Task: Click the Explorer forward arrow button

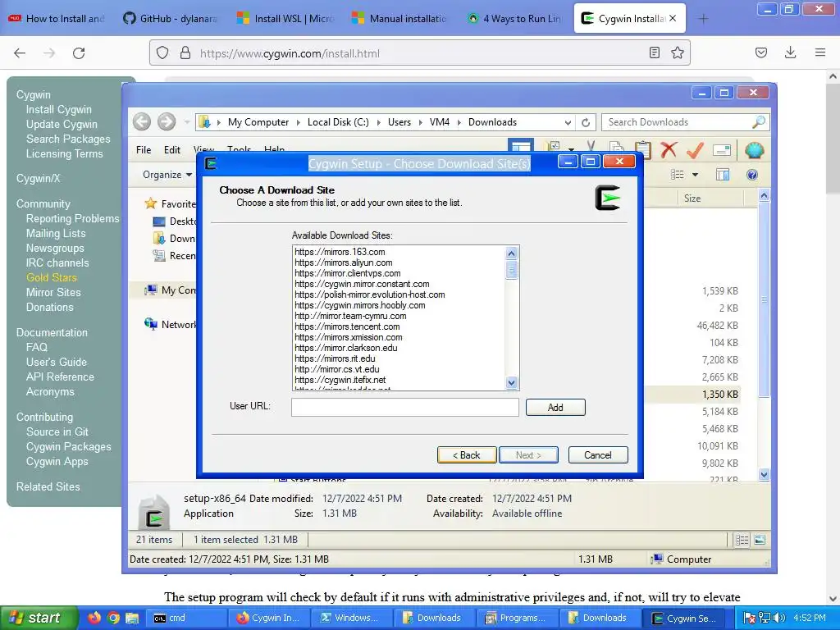Action: (167, 122)
